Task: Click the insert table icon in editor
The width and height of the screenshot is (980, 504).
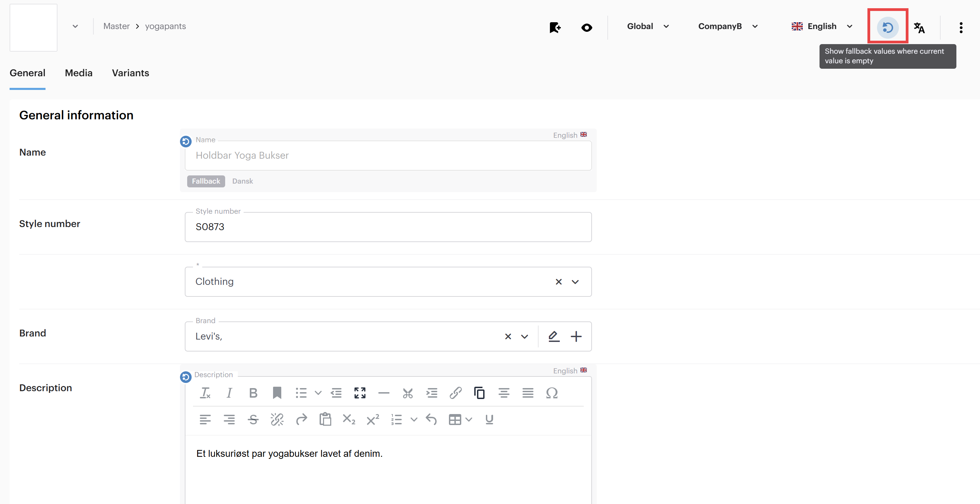Action: [x=455, y=420]
